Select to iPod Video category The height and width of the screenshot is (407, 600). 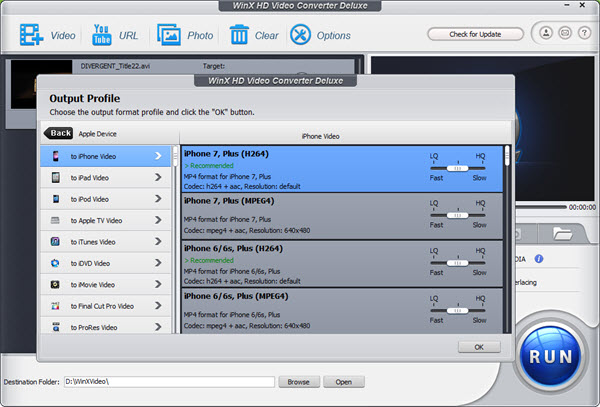106,199
